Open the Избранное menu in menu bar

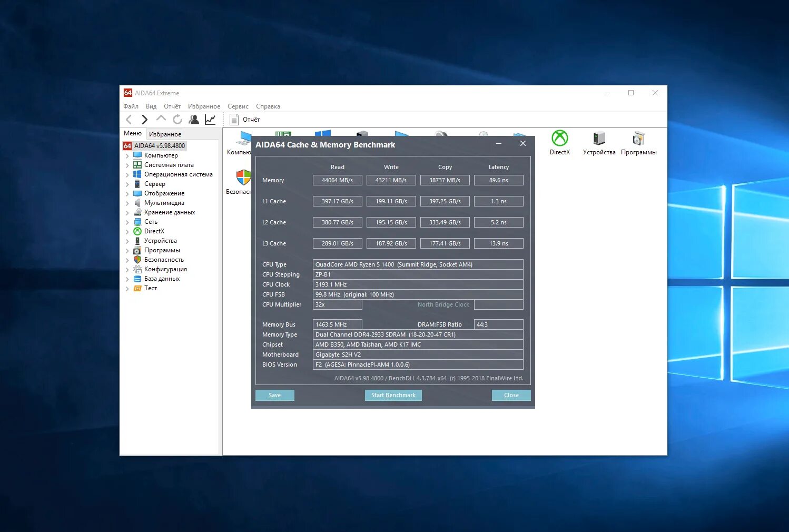[x=204, y=106]
